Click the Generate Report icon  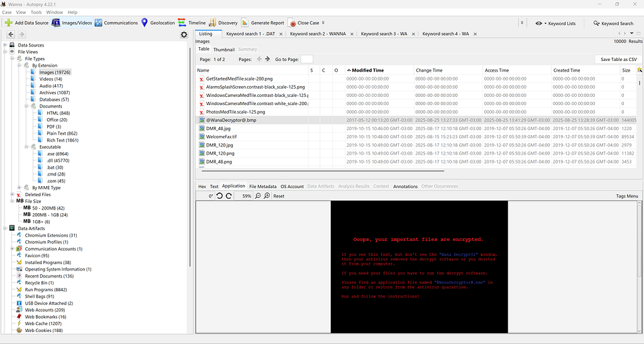[x=245, y=23]
